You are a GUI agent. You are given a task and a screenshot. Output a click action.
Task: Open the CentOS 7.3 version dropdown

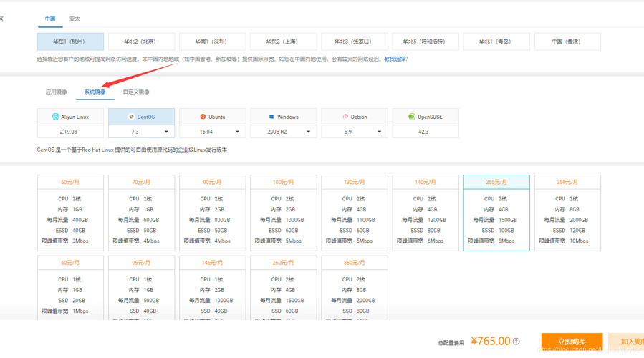[x=141, y=132]
